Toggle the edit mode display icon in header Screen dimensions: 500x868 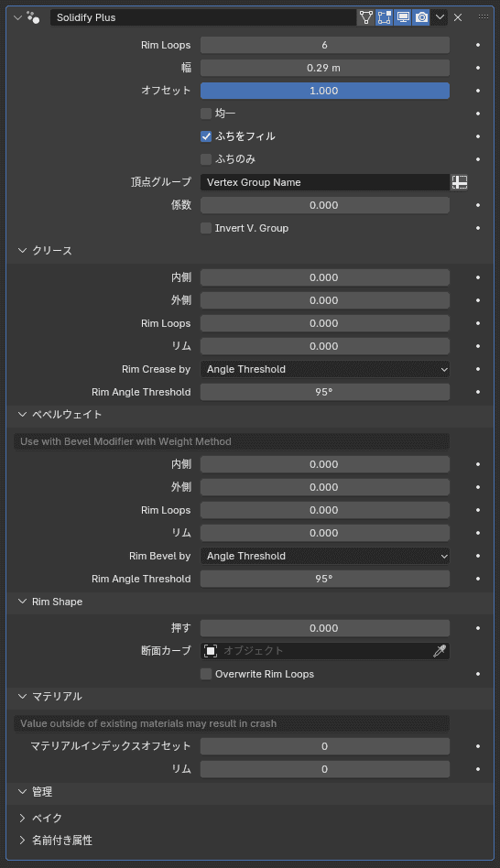pos(385,17)
